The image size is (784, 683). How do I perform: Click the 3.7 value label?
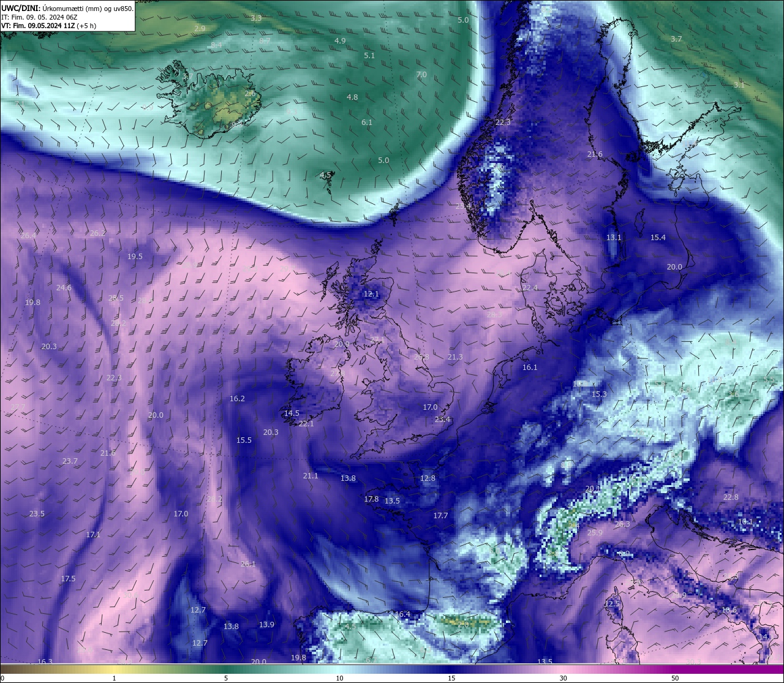[x=676, y=39]
